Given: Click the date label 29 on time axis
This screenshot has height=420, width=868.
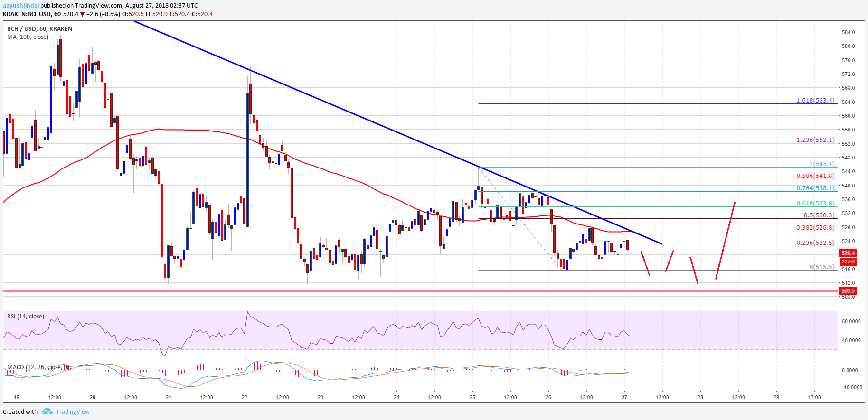Looking at the screenshot, I should click(x=776, y=398).
